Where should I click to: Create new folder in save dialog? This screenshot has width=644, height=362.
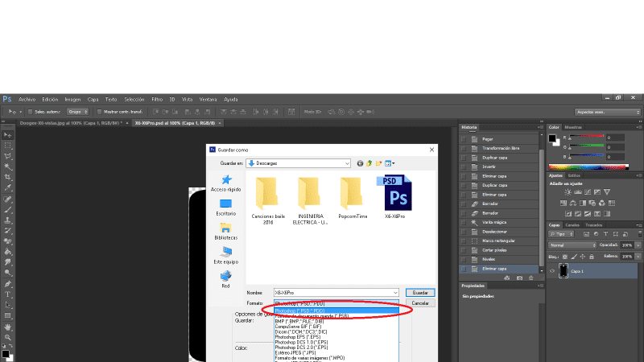pos(378,163)
